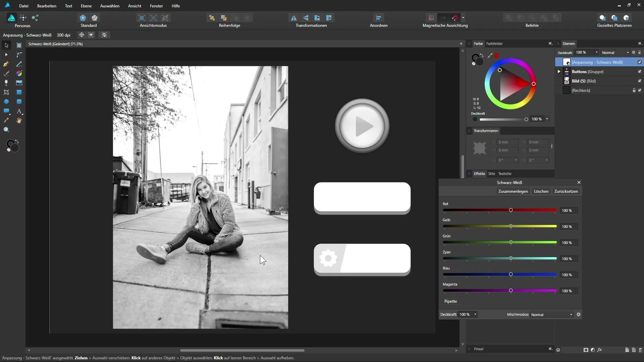Toggle magnetic alignment snapping icon
Viewport: 644px width, 362px height.
pyautogui.click(x=455, y=18)
